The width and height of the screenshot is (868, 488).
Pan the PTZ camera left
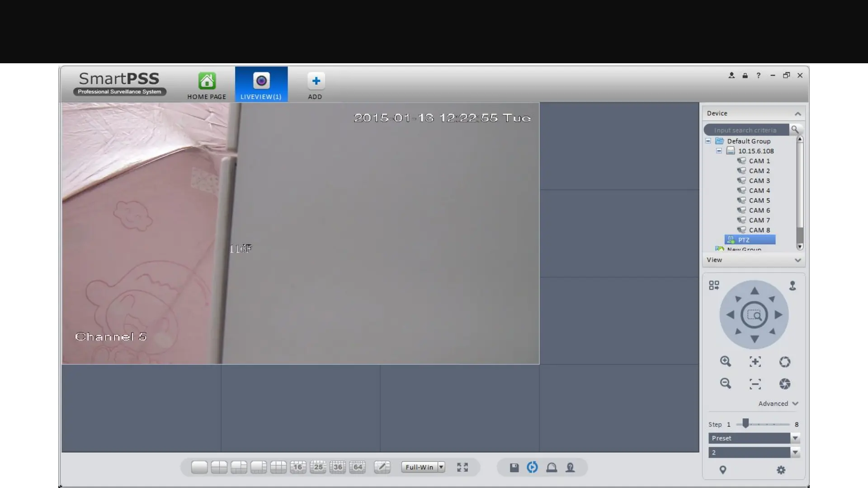click(730, 314)
